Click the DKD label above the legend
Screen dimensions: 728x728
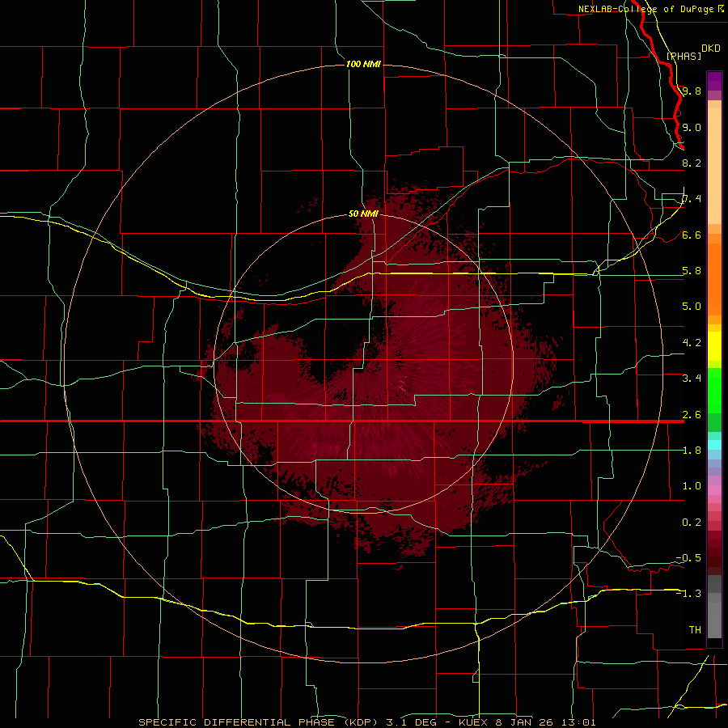711,49
